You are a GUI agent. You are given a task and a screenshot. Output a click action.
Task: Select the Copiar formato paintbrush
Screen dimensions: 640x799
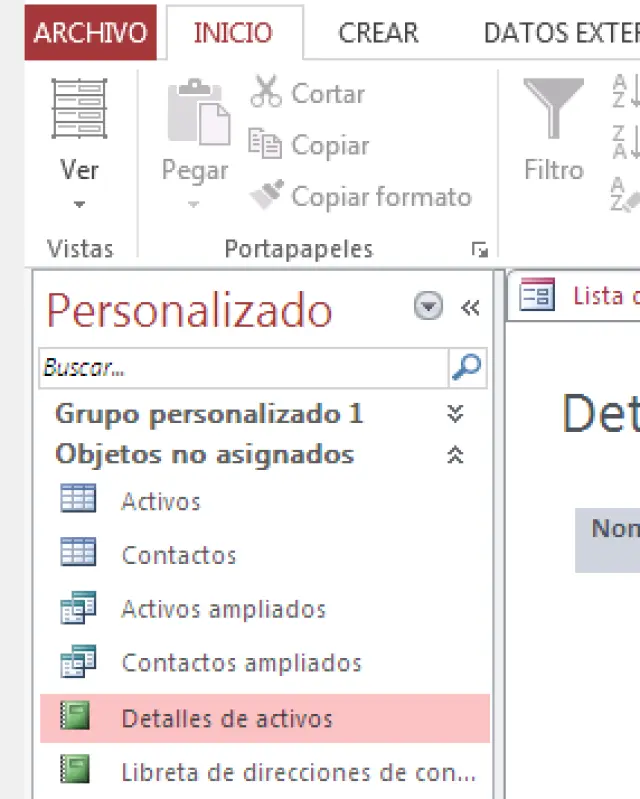click(x=266, y=195)
